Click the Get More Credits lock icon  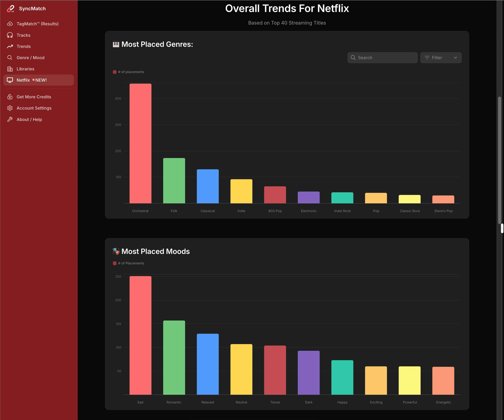(10, 97)
